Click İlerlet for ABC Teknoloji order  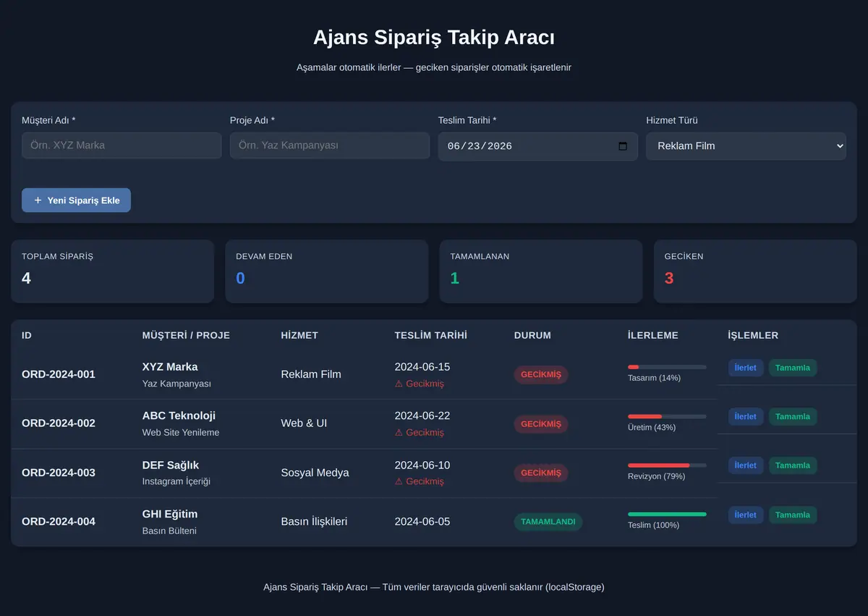[746, 417]
